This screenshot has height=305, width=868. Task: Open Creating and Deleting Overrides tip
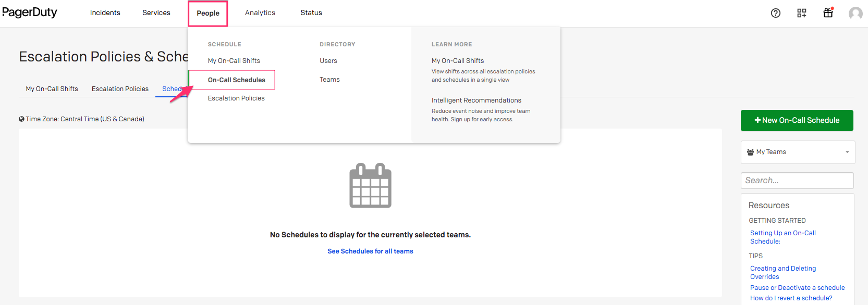click(783, 272)
